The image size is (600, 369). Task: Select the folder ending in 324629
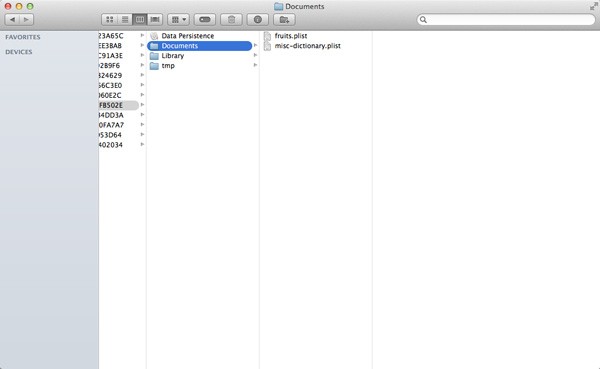[111, 76]
